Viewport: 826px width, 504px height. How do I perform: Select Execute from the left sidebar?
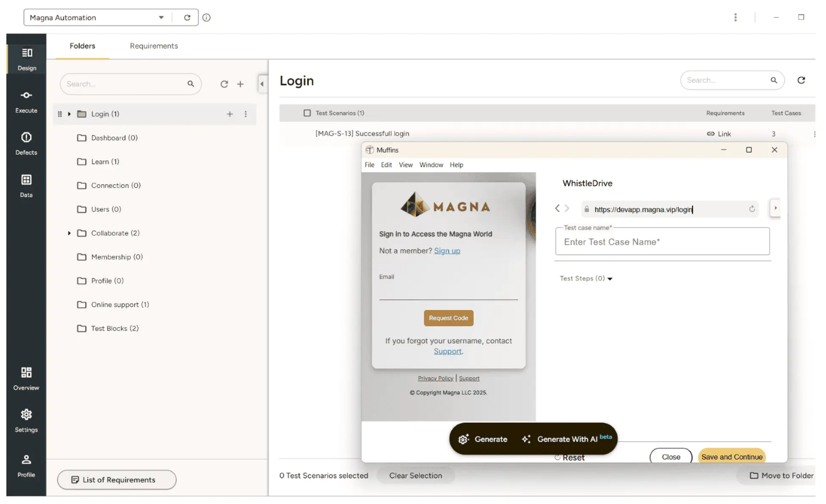(x=26, y=101)
